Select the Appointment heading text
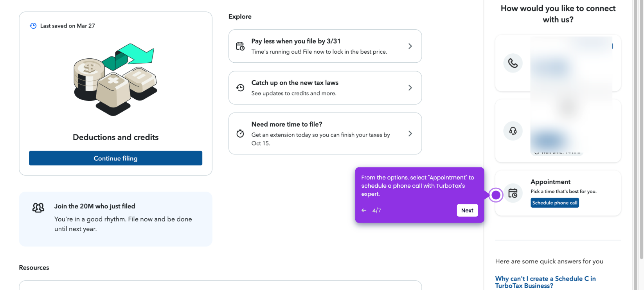This screenshot has width=644, height=290. (x=550, y=182)
